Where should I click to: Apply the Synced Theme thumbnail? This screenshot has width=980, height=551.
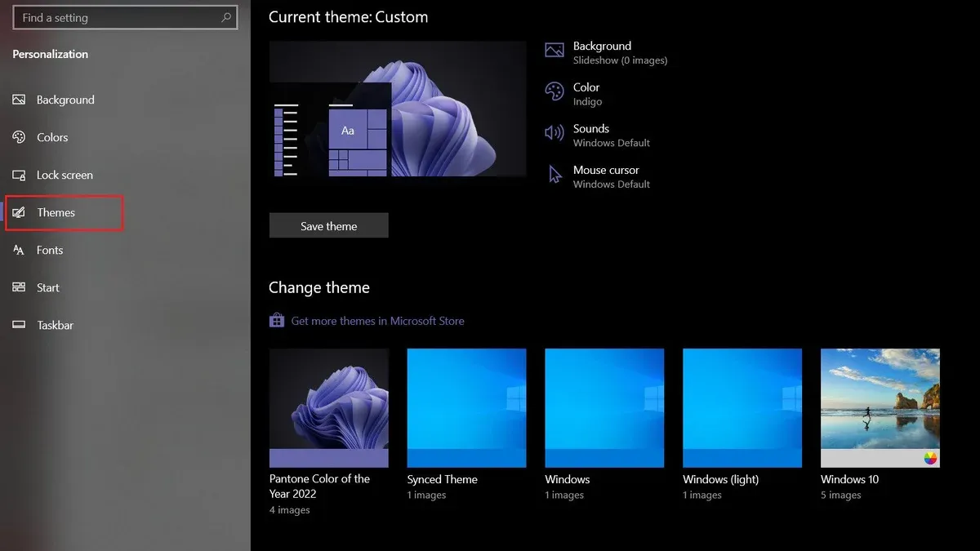(466, 407)
